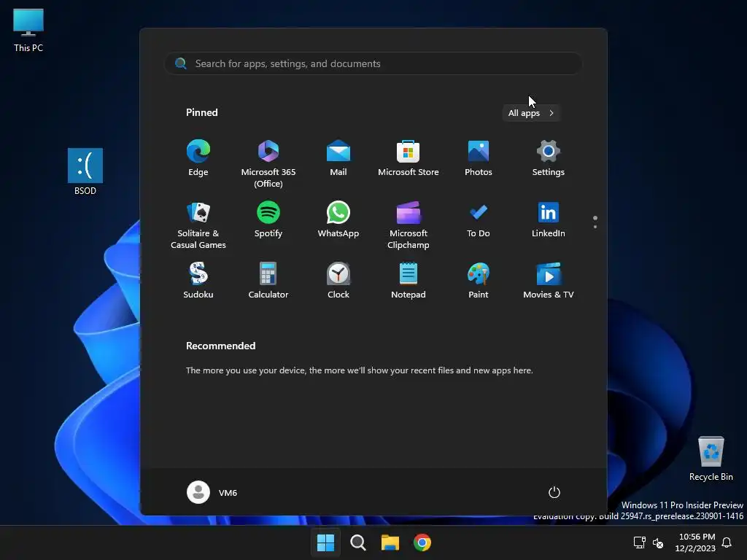Open taskbar Search magnifier
This screenshot has height=560, width=747.
point(357,542)
